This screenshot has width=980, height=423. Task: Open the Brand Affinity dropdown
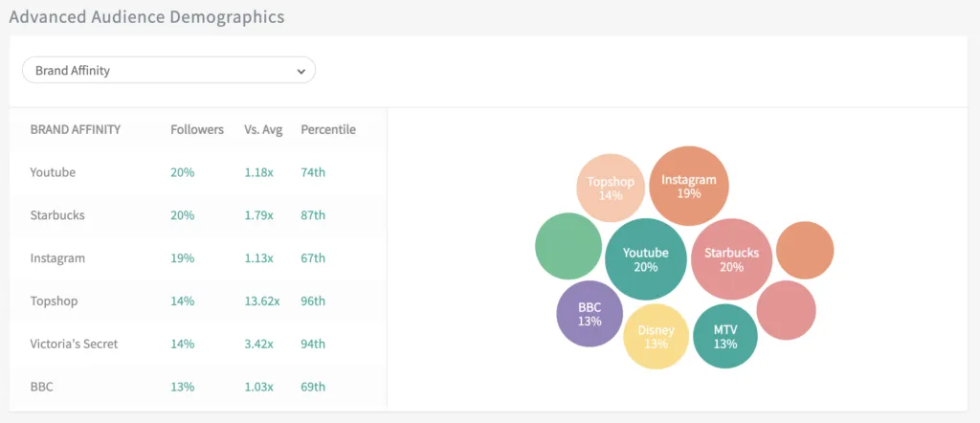[x=168, y=71]
